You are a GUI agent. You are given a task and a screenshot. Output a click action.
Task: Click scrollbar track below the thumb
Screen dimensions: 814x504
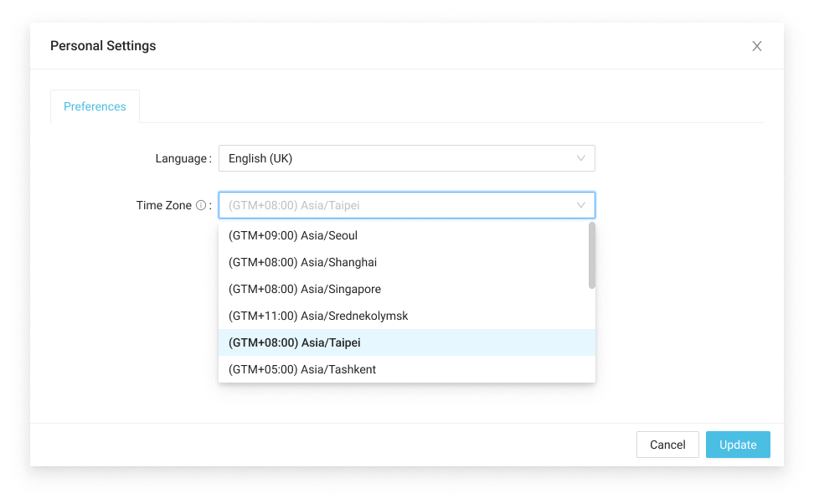pos(592,335)
